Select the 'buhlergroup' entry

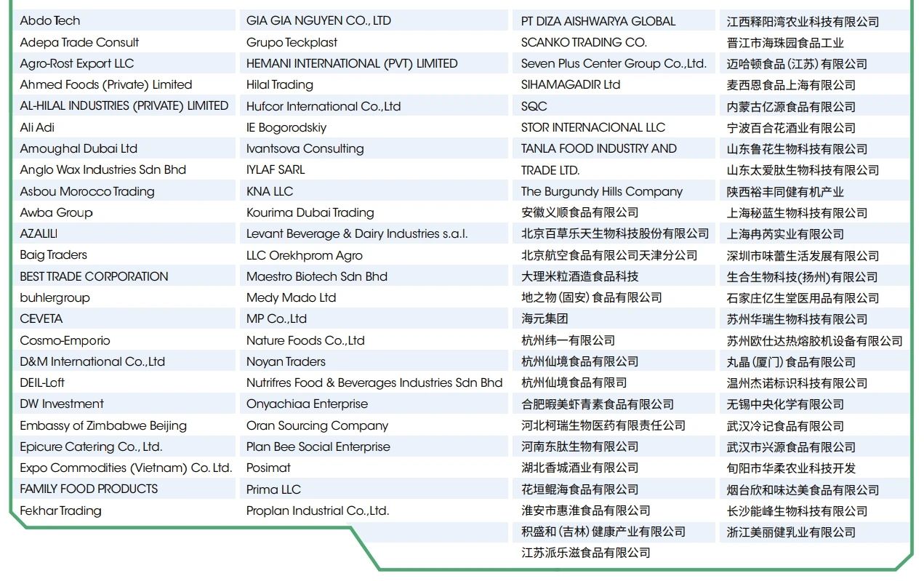coord(55,297)
